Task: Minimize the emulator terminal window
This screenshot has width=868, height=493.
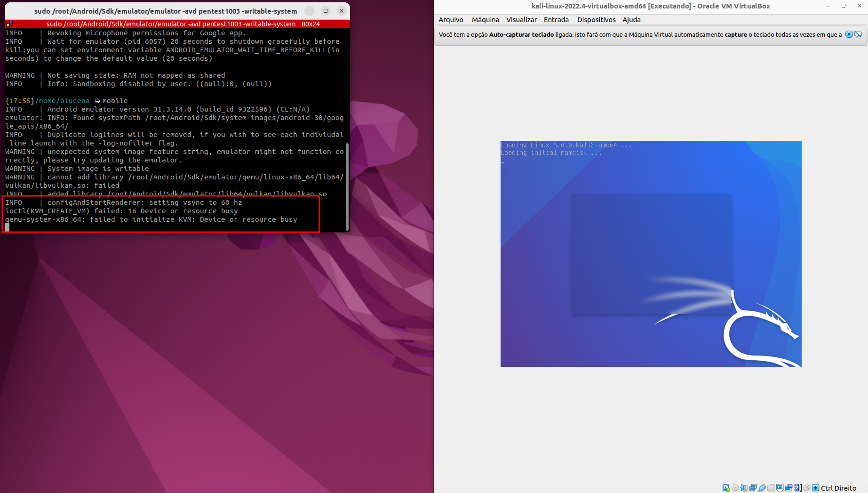Action: pos(310,11)
